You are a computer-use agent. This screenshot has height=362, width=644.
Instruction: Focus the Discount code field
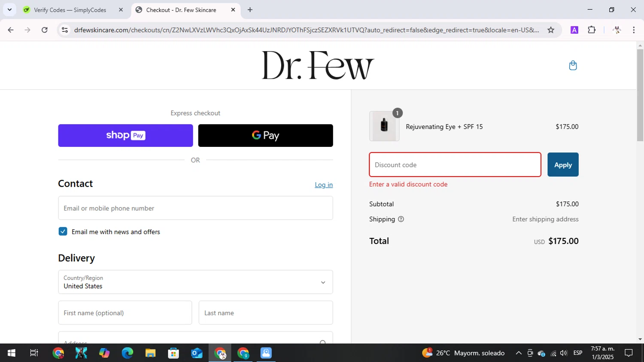455,164
